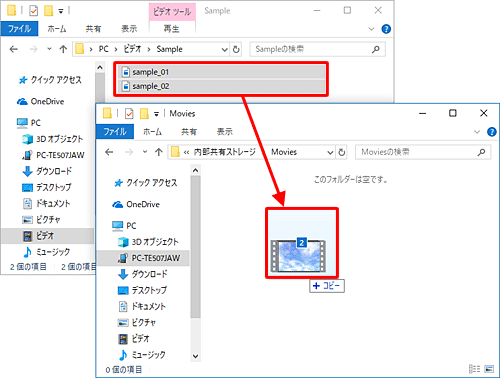The width and height of the screenshot is (500, 378).
Task: Select PC in Movies sidebar
Action: click(x=124, y=226)
